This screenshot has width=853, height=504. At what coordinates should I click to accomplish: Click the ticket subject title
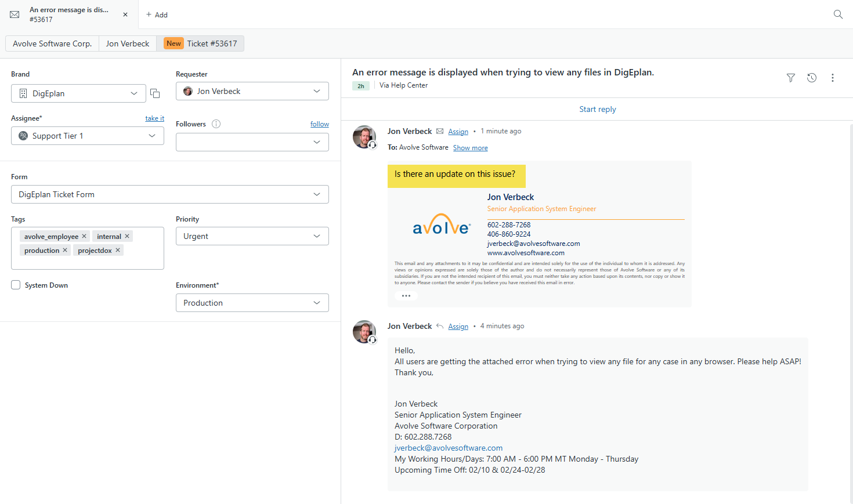click(503, 72)
